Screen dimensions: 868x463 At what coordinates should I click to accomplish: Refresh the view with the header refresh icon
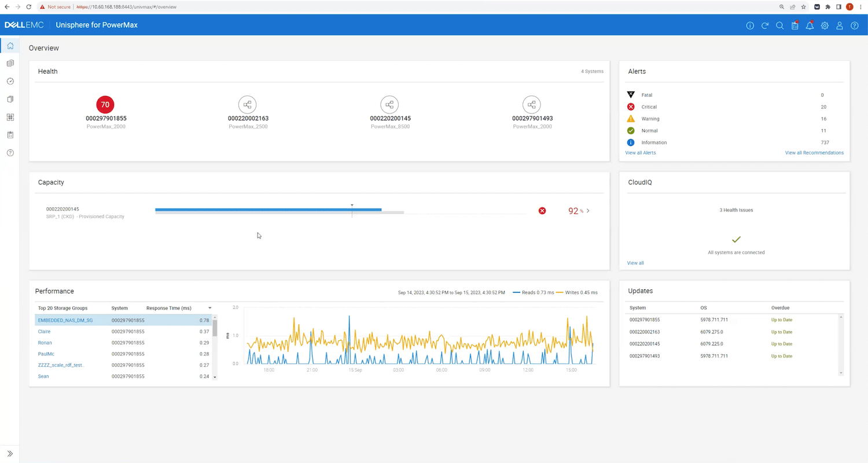click(765, 25)
